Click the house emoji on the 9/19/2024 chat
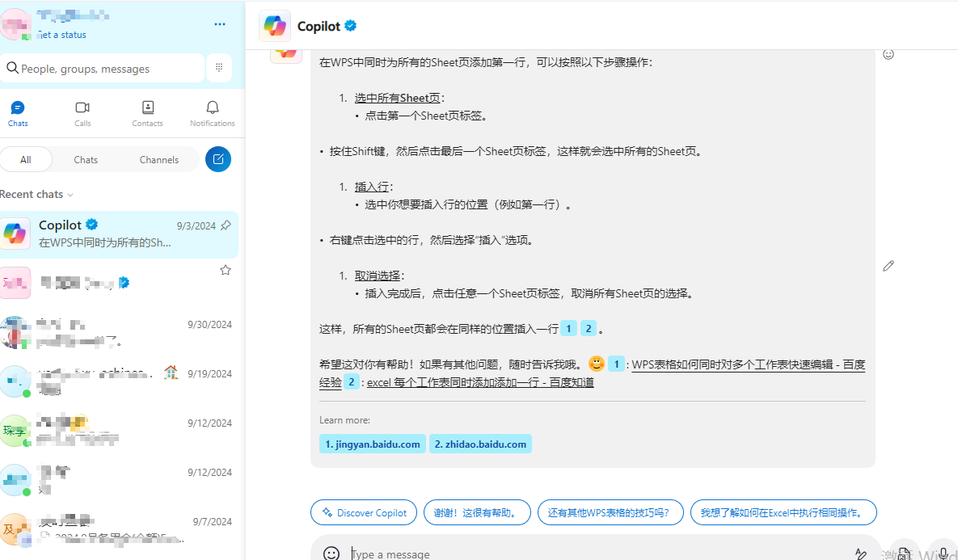This screenshot has width=958, height=560. pos(171,372)
